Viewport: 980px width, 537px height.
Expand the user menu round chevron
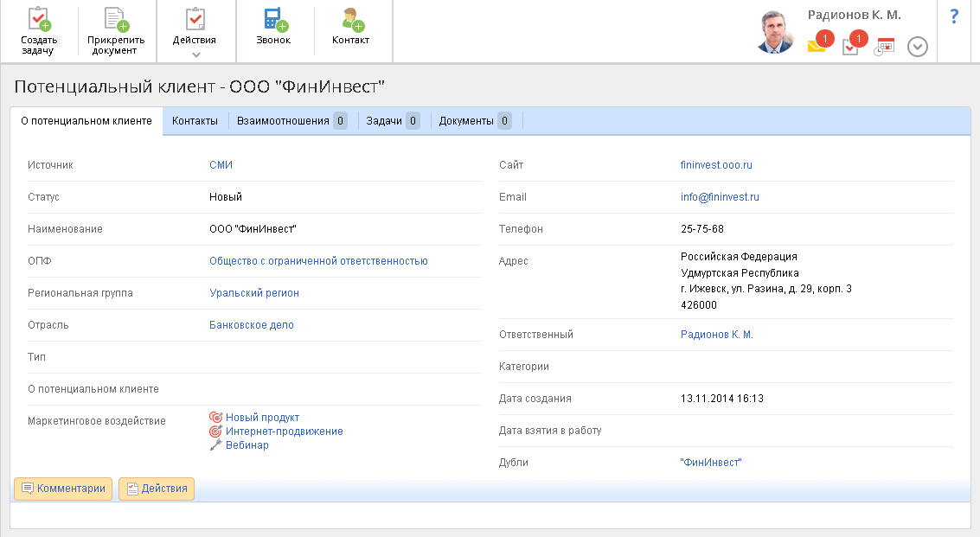pyautogui.click(x=917, y=47)
